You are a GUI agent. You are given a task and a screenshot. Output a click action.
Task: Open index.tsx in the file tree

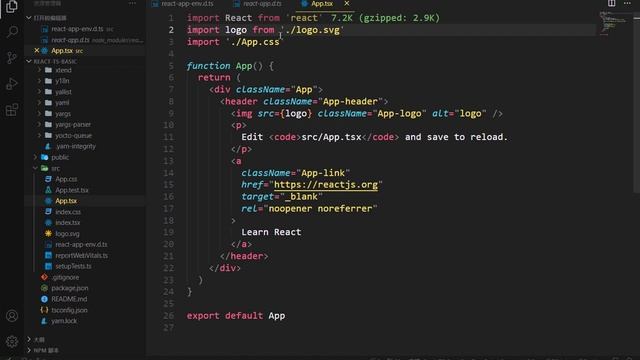pyautogui.click(x=68, y=222)
